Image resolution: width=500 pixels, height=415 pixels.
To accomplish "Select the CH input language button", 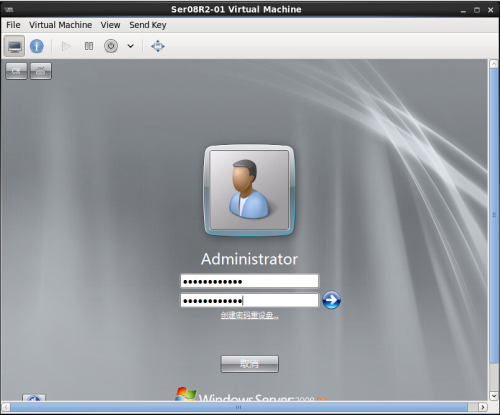I will click(x=16, y=71).
